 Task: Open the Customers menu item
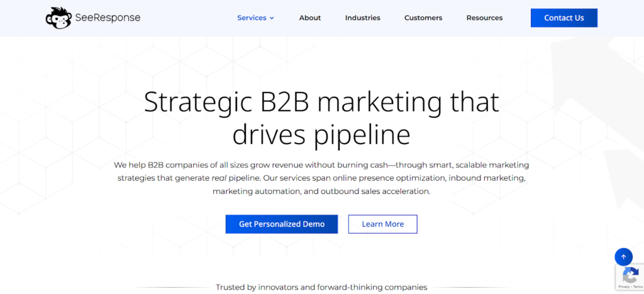pyautogui.click(x=423, y=18)
